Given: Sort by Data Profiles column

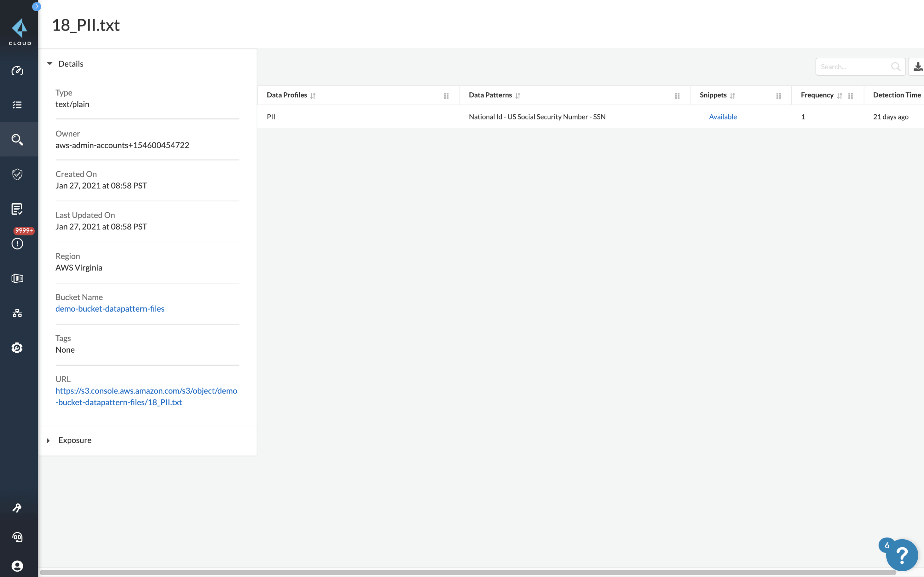Looking at the screenshot, I should pos(313,94).
